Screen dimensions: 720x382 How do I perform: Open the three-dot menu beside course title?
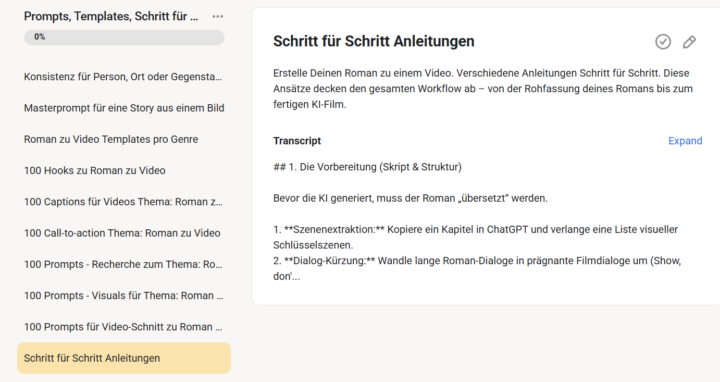[218, 17]
